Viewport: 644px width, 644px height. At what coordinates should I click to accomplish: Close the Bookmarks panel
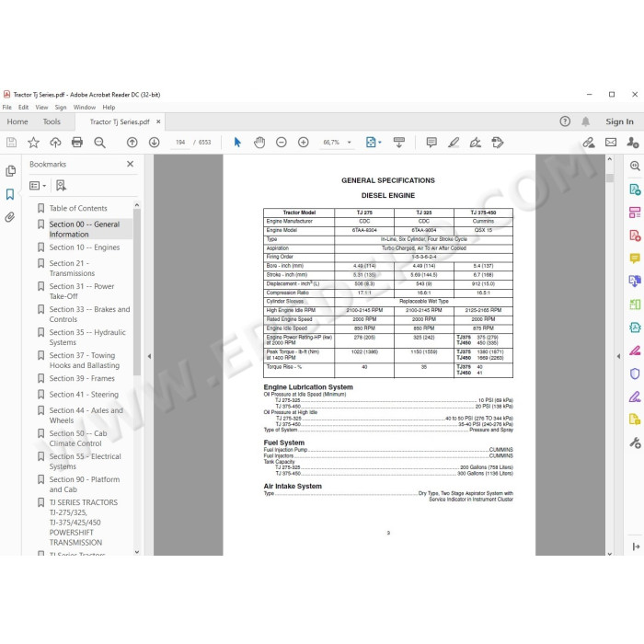coord(131,164)
